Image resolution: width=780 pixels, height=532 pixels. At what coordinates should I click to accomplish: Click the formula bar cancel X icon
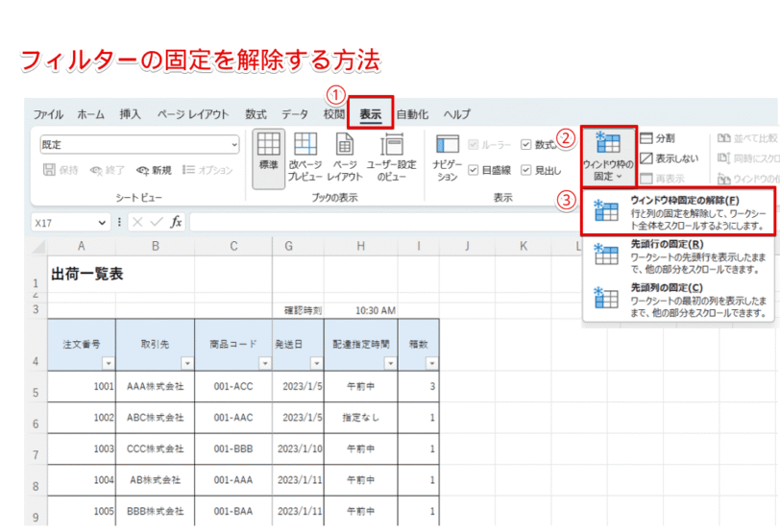pos(137,222)
